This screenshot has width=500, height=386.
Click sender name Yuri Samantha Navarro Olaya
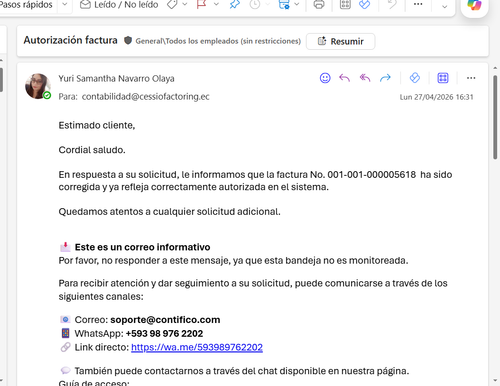tap(116, 79)
